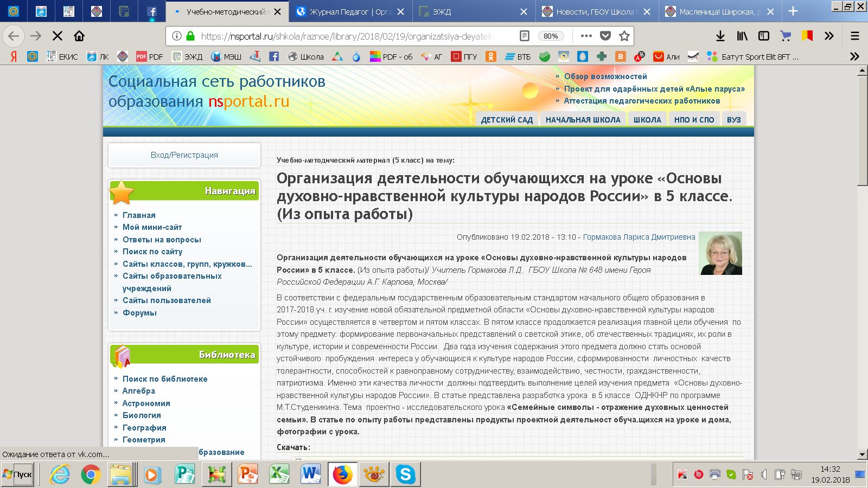868x488 pixels.
Task: Switch to the Журнал Педагог tab
Action: 343,11
